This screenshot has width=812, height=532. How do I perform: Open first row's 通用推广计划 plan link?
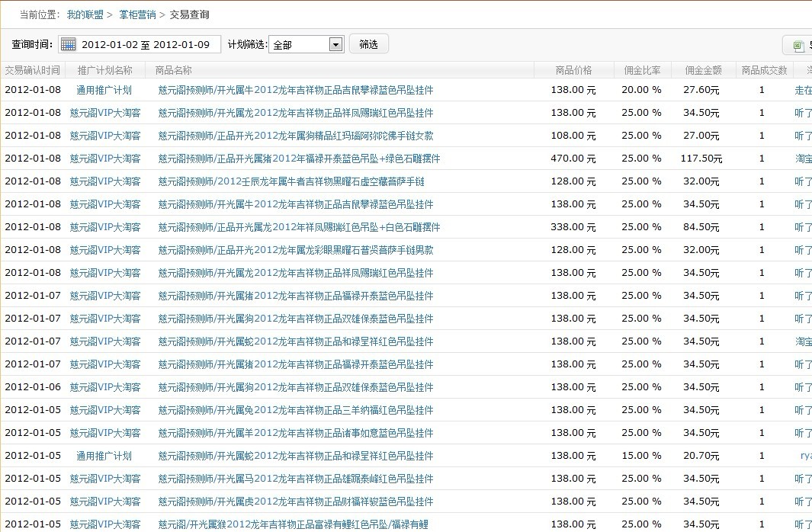click(x=104, y=90)
